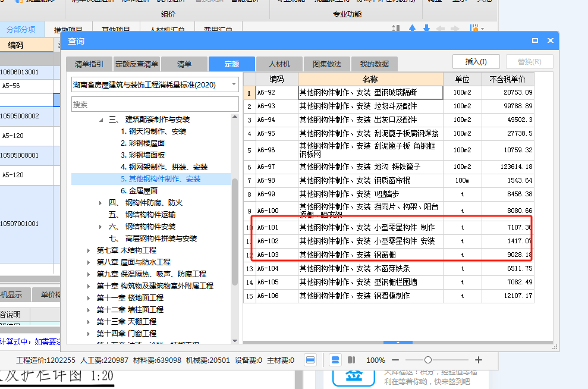Switch to 图集做法 tab
The width and height of the screenshot is (588, 389).
pos(327,64)
